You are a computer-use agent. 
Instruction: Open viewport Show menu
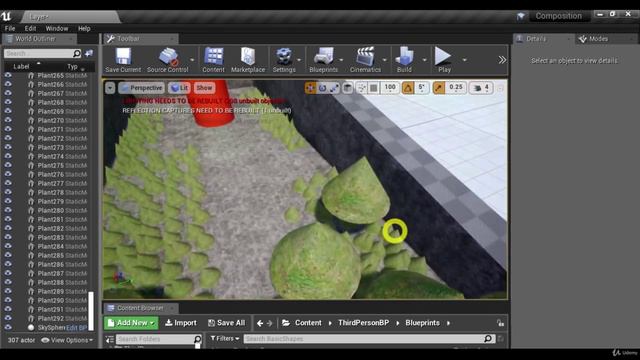pyautogui.click(x=204, y=88)
